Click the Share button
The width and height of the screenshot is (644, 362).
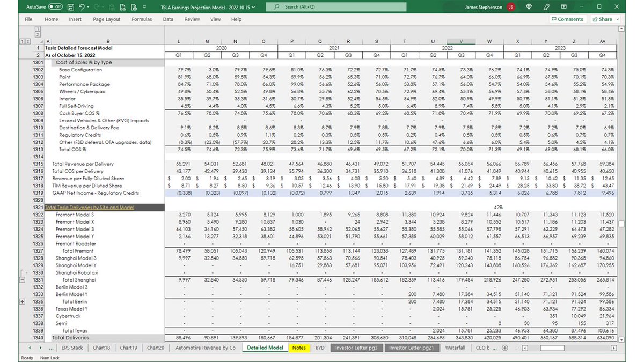click(x=603, y=19)
